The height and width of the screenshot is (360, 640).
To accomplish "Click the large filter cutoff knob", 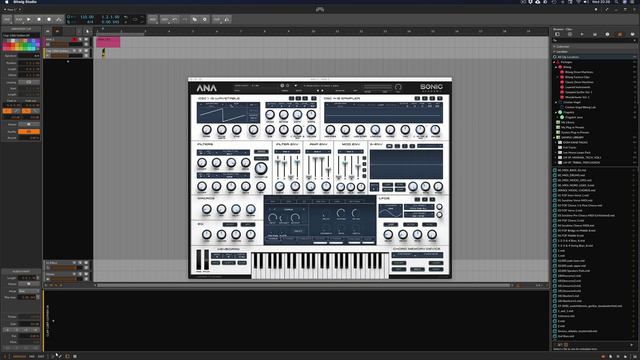I will (x=261, y=168).
